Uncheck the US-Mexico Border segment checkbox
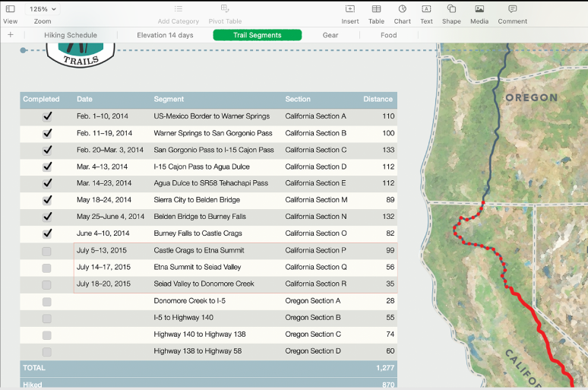The width and height of the screenshot is (588, 390). 47,116
